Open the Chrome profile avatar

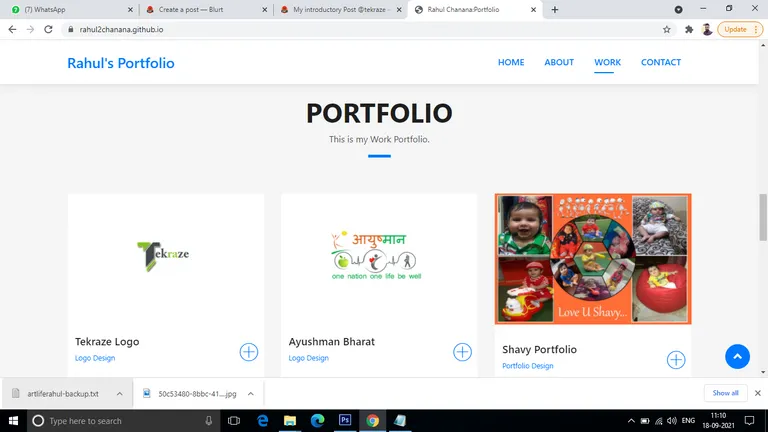click(707, 29)
